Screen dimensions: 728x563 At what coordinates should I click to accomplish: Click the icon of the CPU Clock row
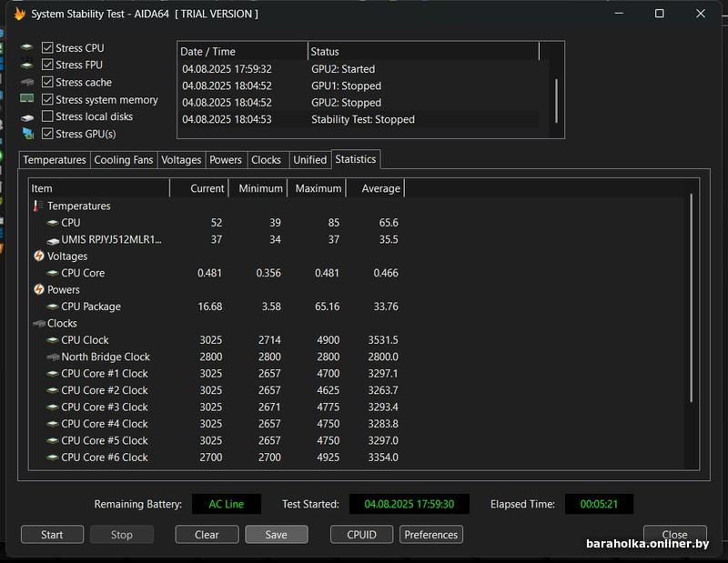(53, 340)
